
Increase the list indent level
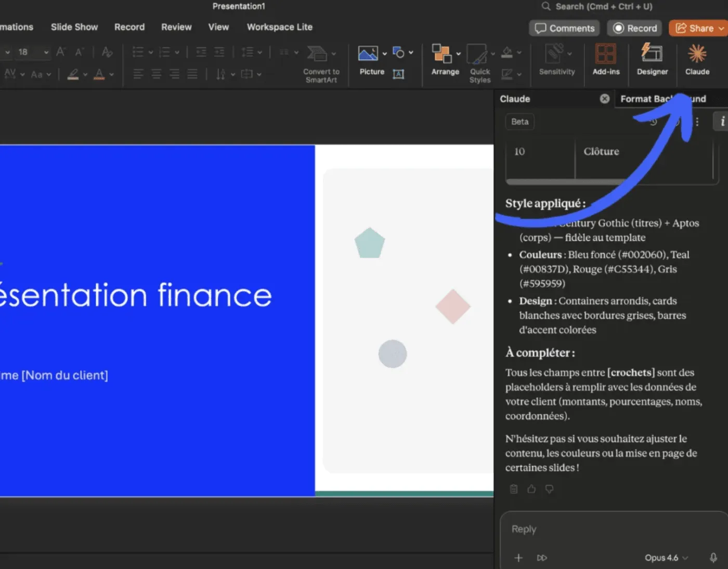219,52
